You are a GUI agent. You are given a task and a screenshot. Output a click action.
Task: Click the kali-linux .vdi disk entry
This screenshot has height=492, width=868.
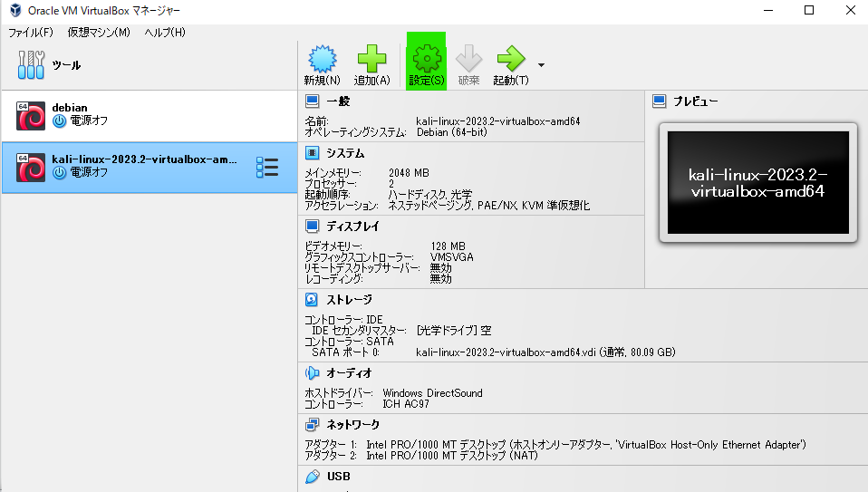545,352
